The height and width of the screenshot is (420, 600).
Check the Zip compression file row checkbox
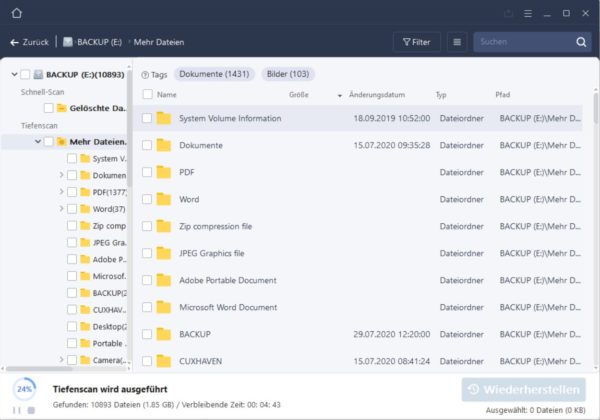[147, 226]
